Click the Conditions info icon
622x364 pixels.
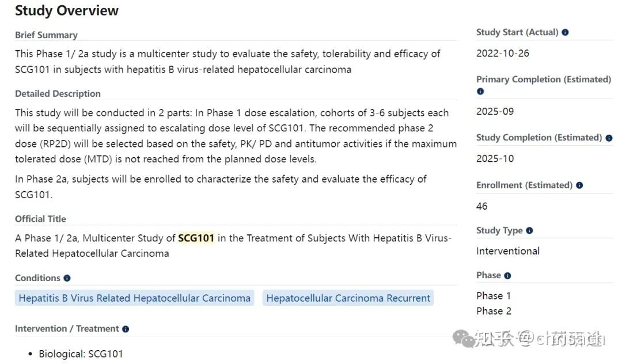click(67, 278)
